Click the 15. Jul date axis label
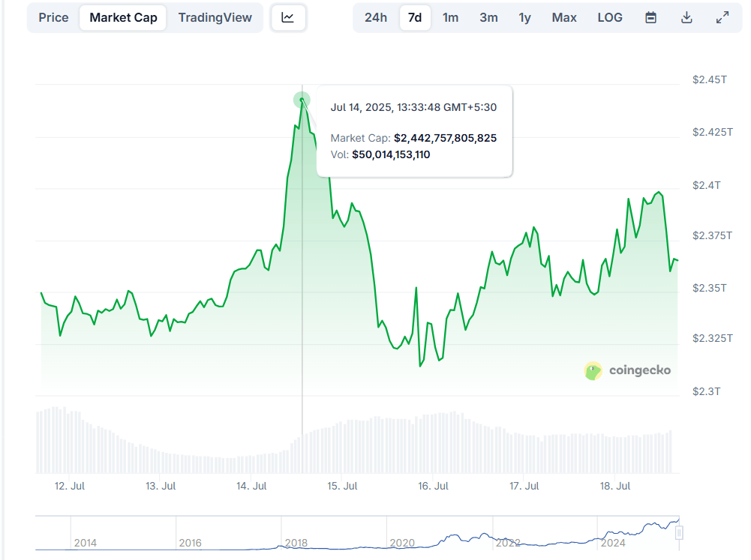This screenshot has height=560, width=751. [342, 486]
